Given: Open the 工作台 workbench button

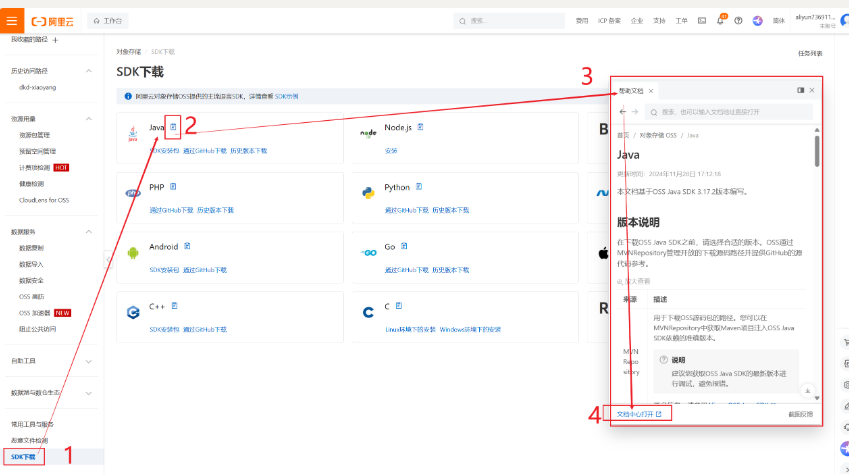Looking at the screenshot, I should 107,21.
